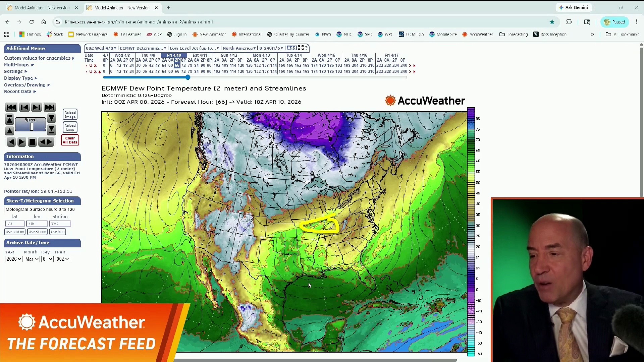Expand the Multi-loops menu
Viewport: 644px width, 362px height.
click(x=19, y=65)
